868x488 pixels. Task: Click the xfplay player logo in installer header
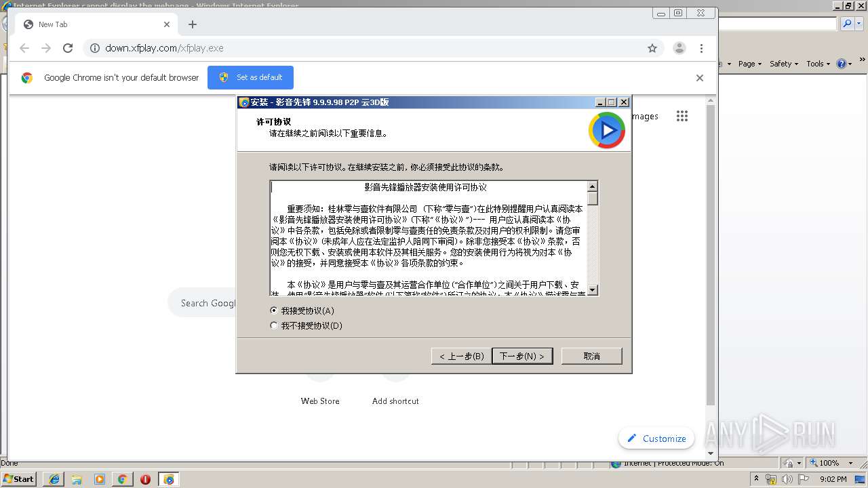click(607, 130)
